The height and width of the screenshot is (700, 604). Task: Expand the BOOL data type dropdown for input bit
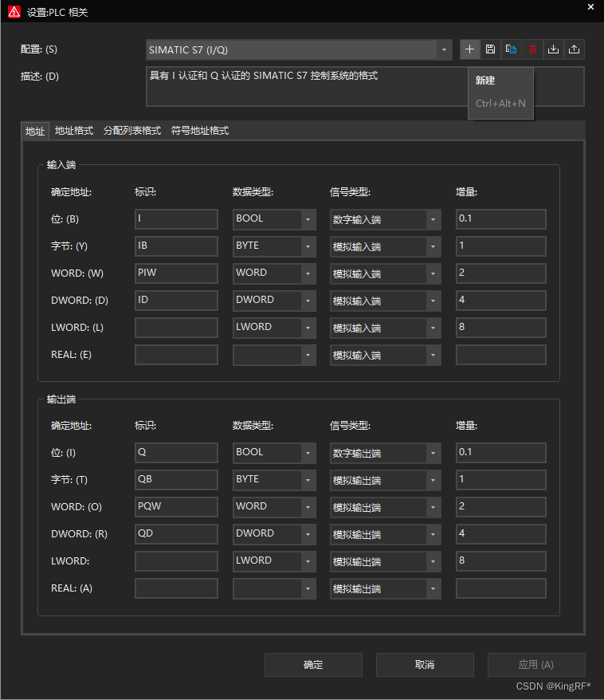[308, 219]
